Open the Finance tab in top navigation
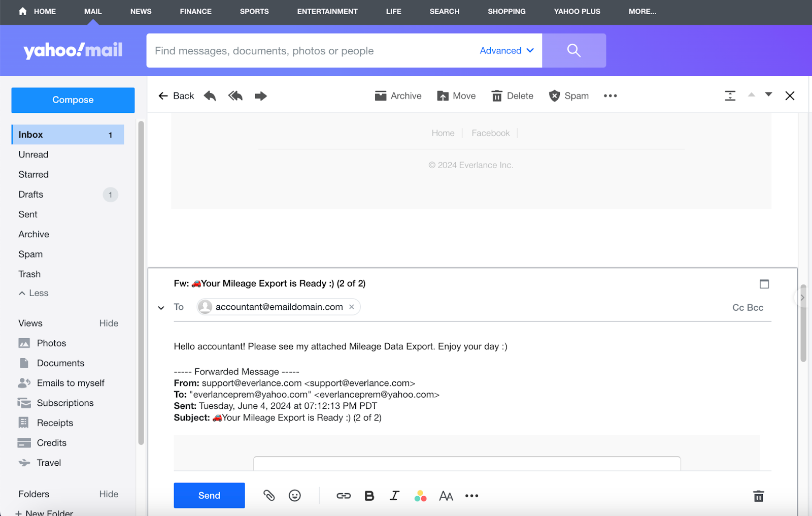Viewport: 812px width, 516px height. coord(195,11)
